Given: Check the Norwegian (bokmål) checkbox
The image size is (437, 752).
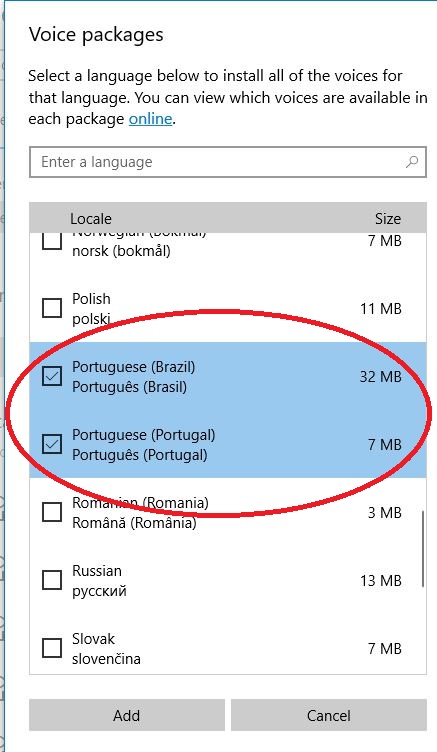Looking at the screenshot, I should pyautogui.click(x=52, y=241).
